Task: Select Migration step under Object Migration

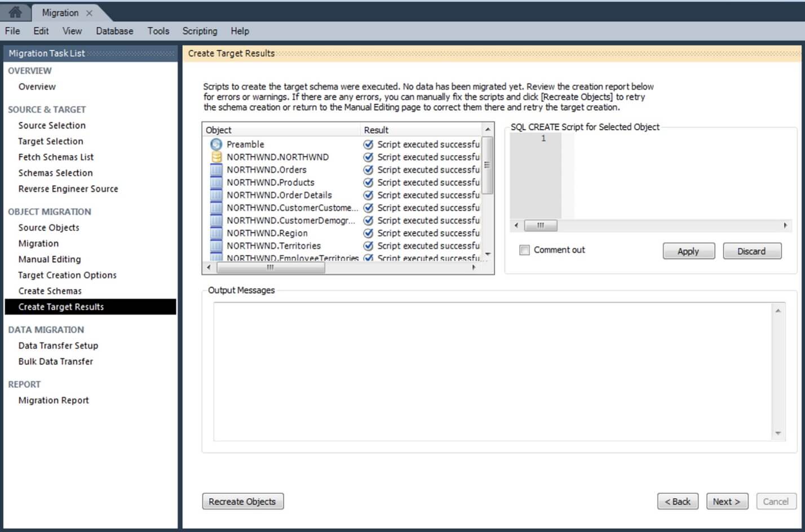Action: [38, 243]
